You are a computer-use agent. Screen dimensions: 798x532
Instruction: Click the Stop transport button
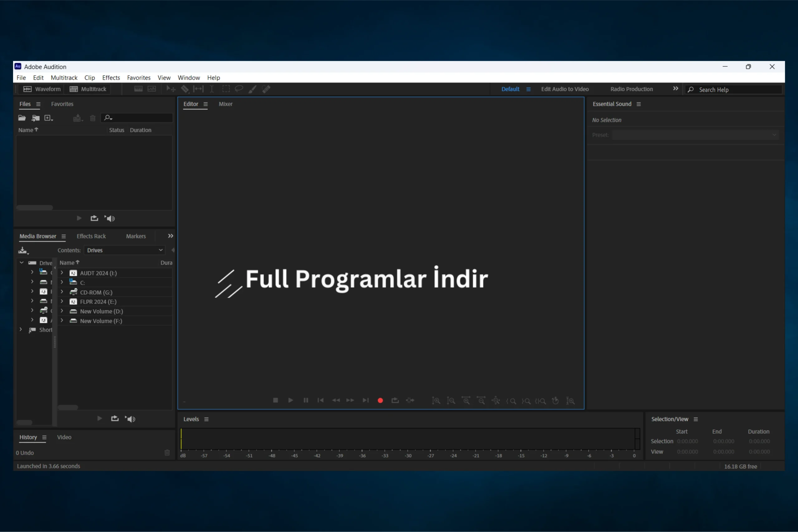click(x=276, y=400)
